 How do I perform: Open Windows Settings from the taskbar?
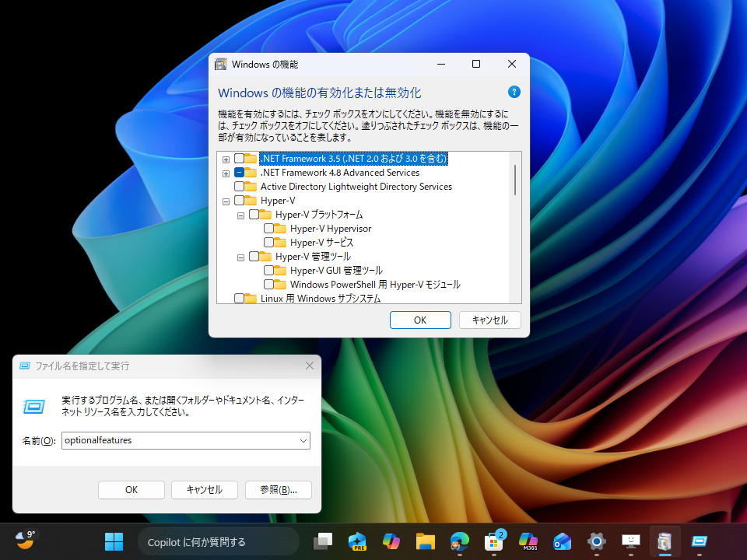[596, 541]
